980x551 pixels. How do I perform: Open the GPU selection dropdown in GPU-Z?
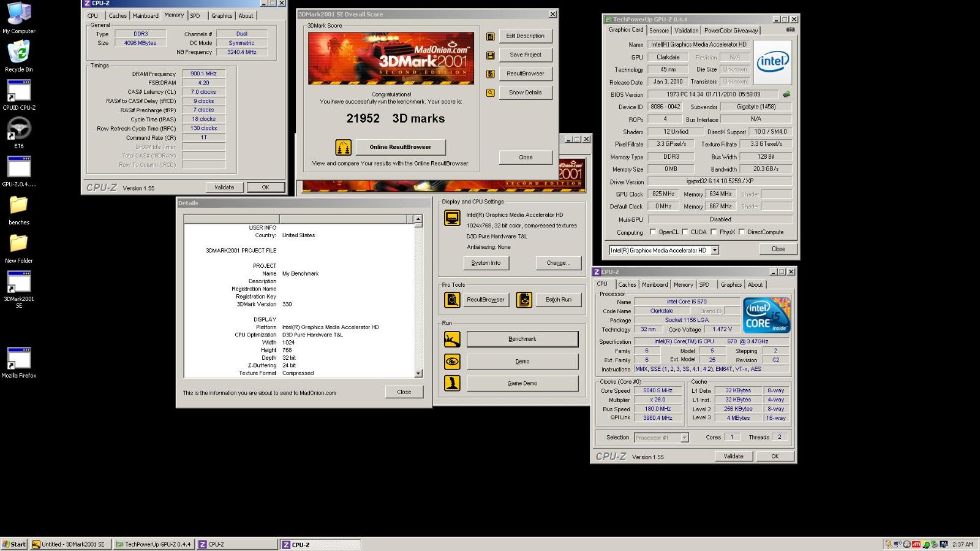tap(714, 250)
